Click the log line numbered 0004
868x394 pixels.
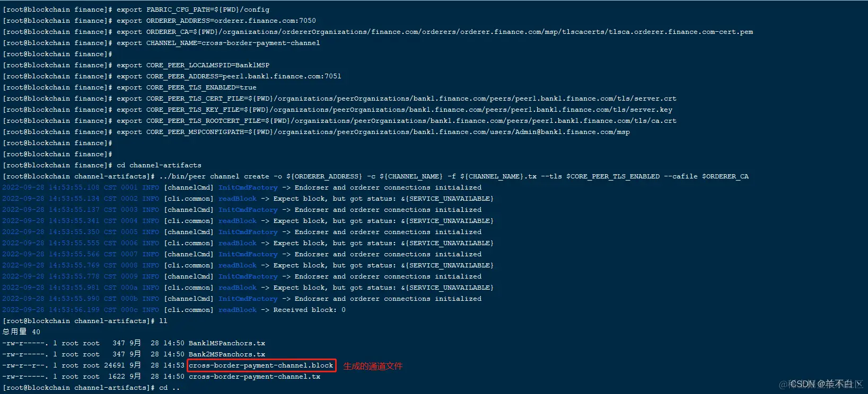tap(248, 221)
